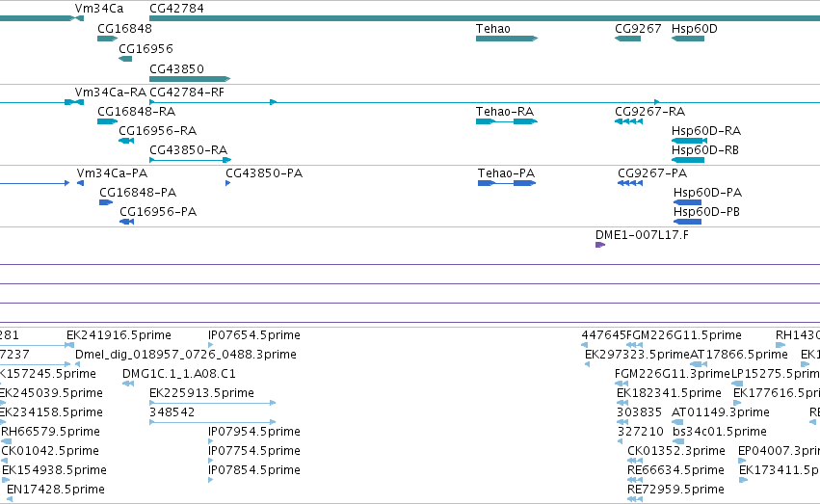Viewport: 820px width, 504px height.
Task: Select the Tehao gene feature bar
Action: point(507,39)
